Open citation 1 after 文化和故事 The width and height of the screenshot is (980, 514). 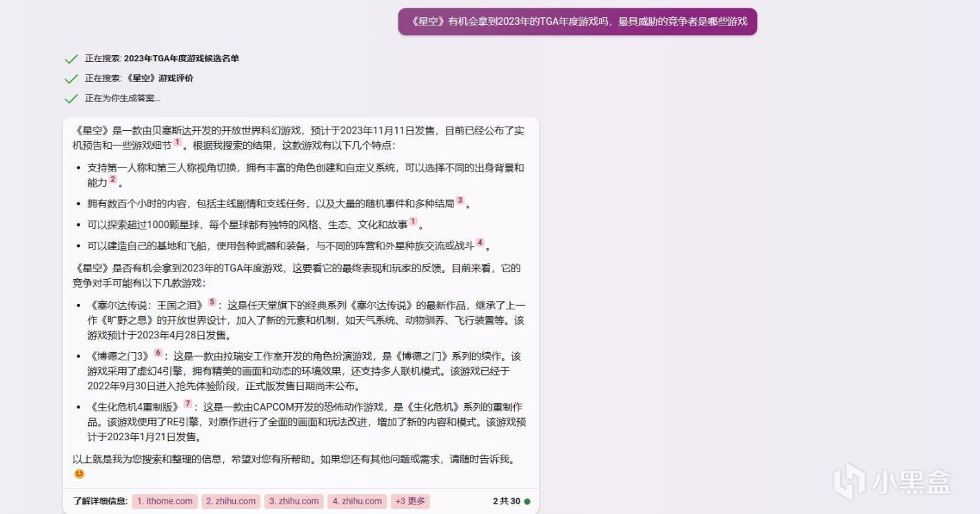[413, 221]
